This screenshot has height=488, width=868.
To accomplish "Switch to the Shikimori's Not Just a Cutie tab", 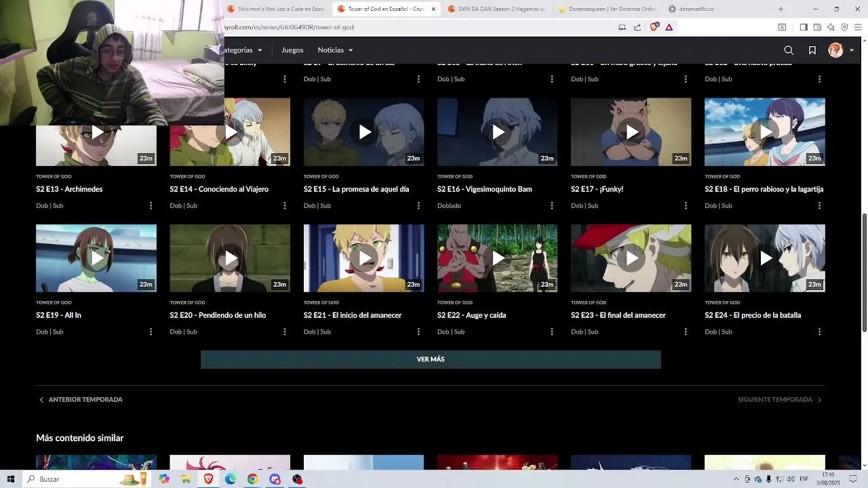I will pyautogui.click(x=277, y=9).
